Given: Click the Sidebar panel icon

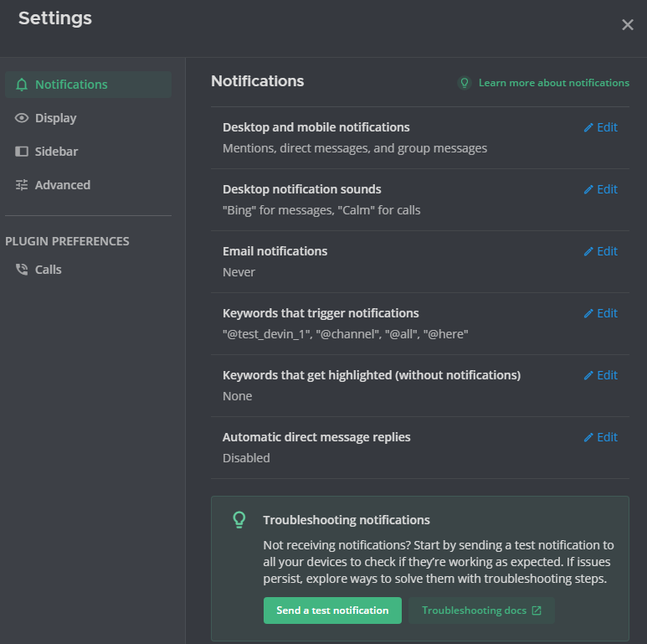Looking at the screenshot, I should pos(22,152).
